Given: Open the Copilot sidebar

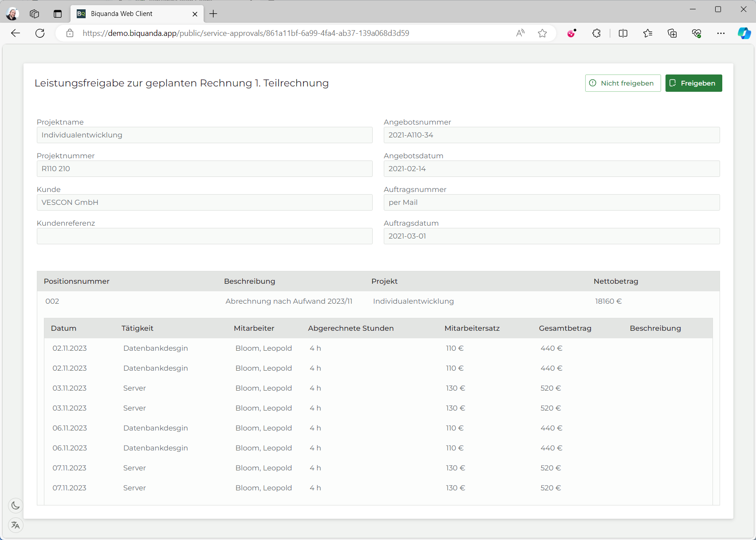Looking at the screenshot, I should 744,33.
